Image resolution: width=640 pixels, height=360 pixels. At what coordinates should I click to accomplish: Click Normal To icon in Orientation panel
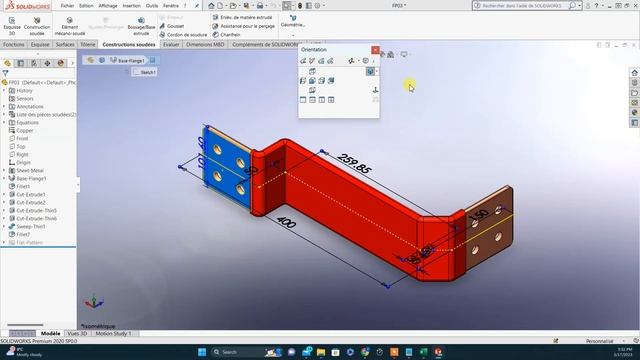pos(375,90)
